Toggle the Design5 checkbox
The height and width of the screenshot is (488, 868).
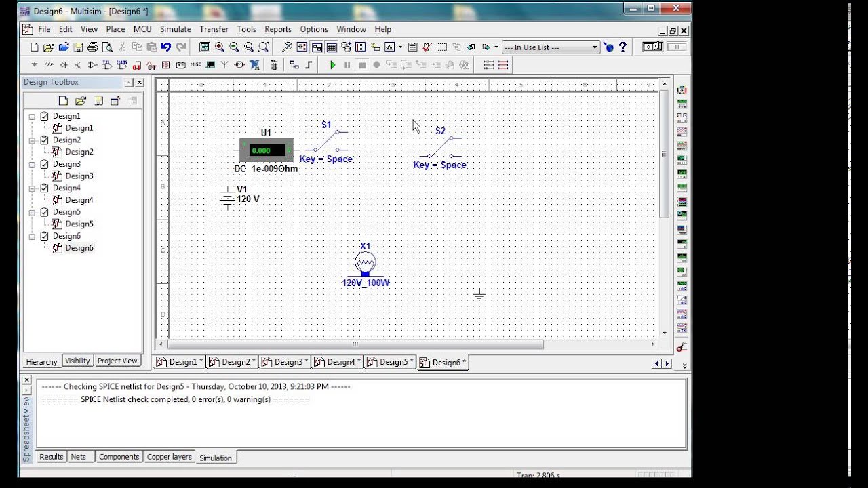tap(45, 212)
